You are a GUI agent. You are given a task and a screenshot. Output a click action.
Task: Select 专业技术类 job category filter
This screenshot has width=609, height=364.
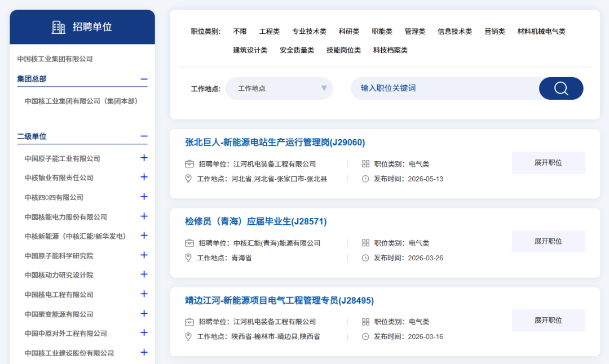309,32
